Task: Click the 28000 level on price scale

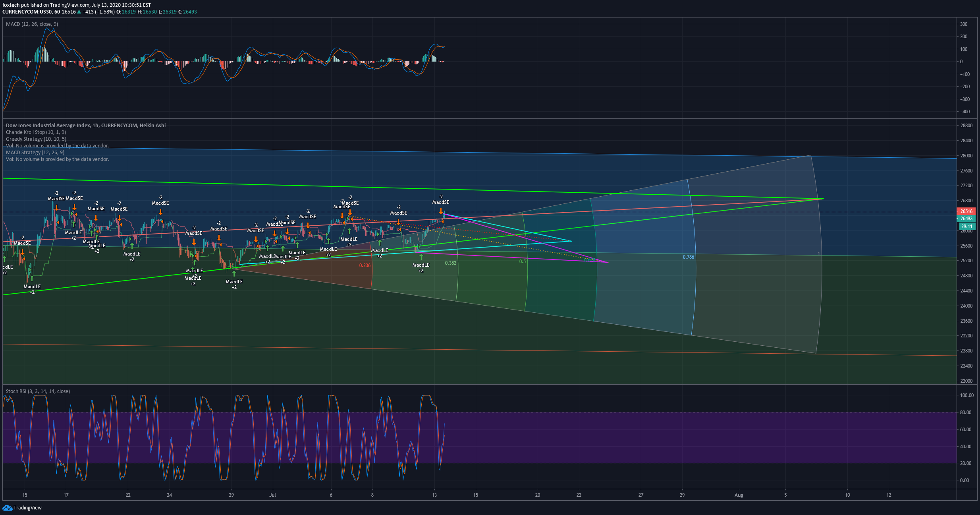Action: click(x=966, y=156)
